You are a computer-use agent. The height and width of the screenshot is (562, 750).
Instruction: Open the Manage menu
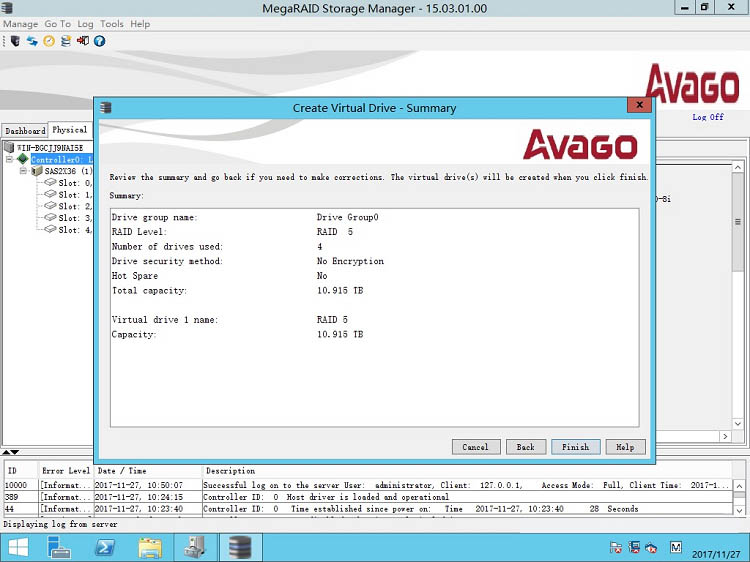21,24
